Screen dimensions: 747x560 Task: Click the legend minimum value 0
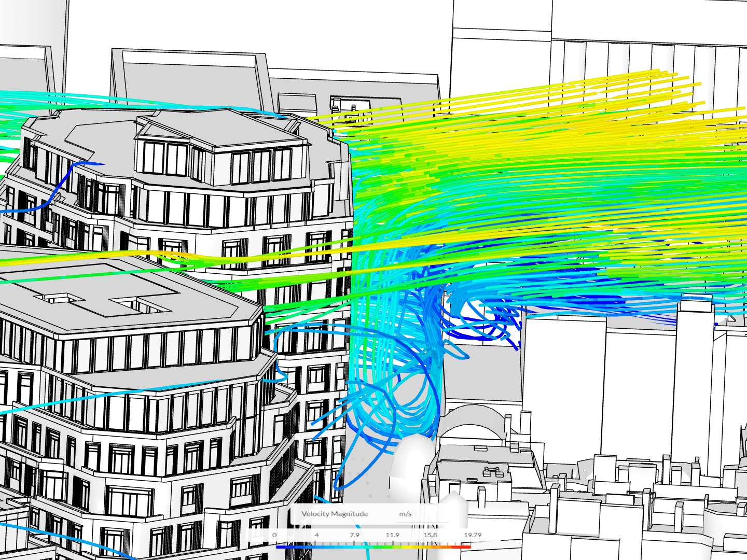[274, 535]
